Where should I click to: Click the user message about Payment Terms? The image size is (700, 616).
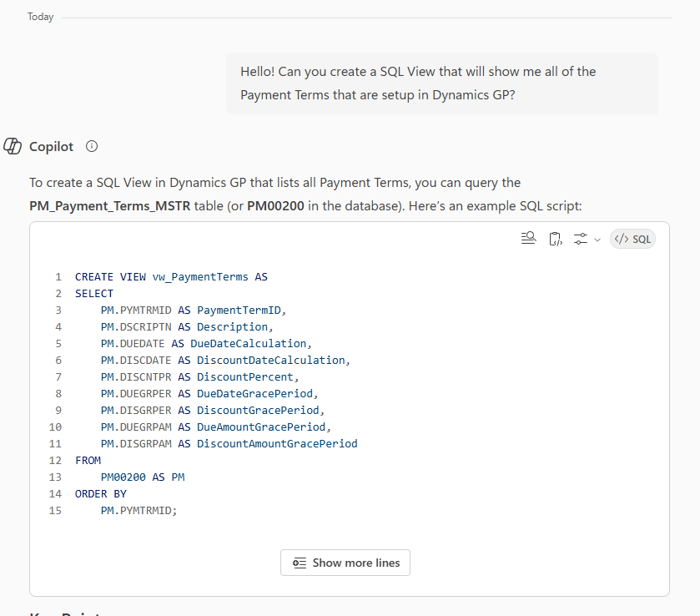tap(442, 83)
